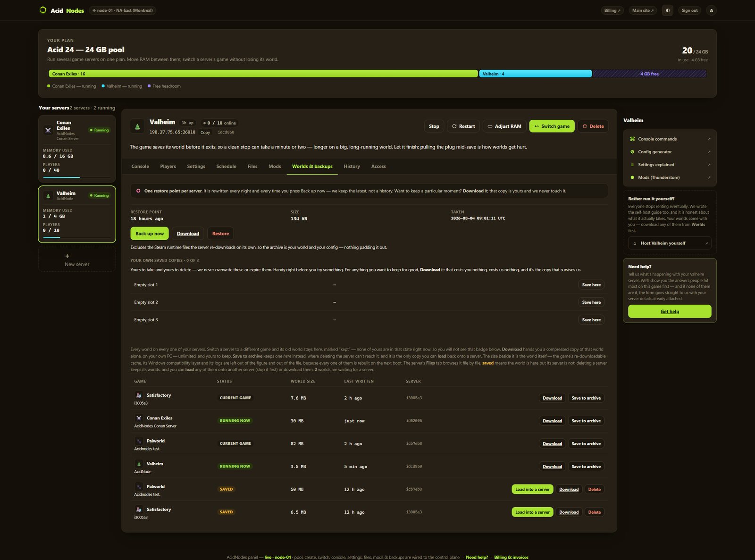755x560 pixels.
Task: Open the Billing link in the header
Action: tap(612, 10)
